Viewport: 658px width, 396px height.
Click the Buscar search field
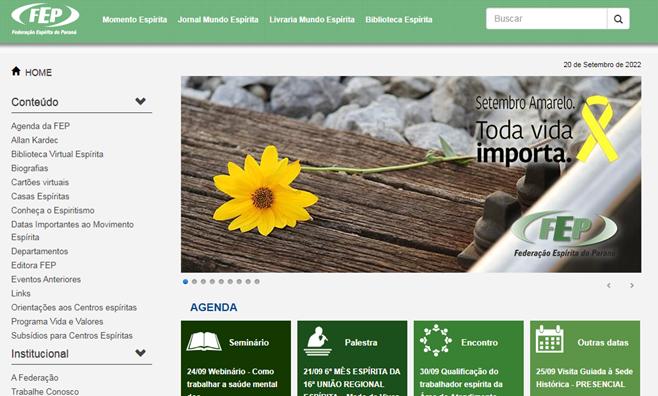coord(546,19)
